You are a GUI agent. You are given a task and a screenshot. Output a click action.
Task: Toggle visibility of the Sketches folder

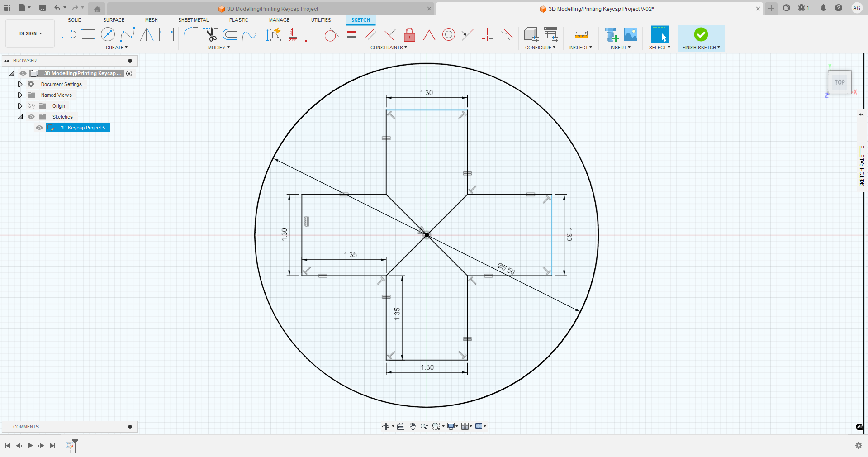coord(31,117)
